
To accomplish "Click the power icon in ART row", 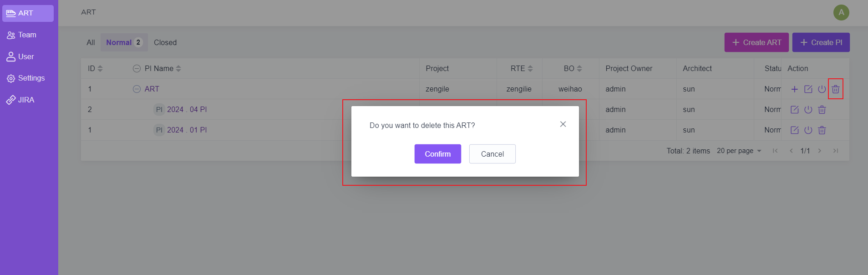I will click(822, 89).
